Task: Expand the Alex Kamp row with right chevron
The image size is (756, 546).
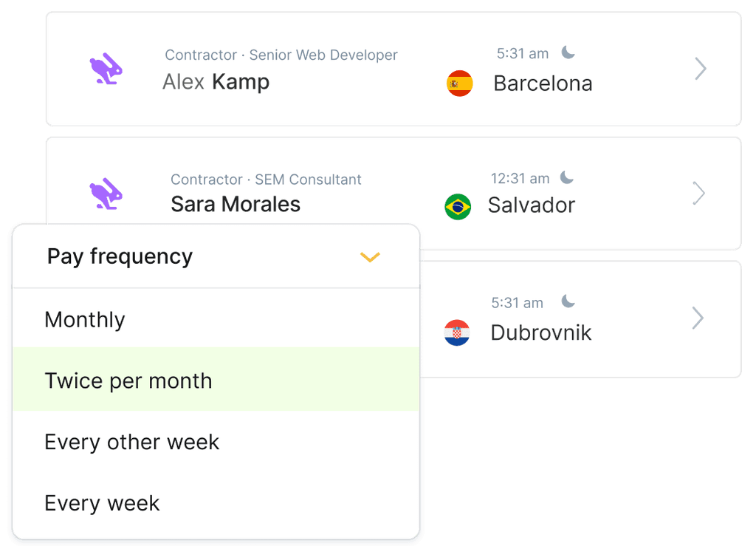Action: coord(700,69)
